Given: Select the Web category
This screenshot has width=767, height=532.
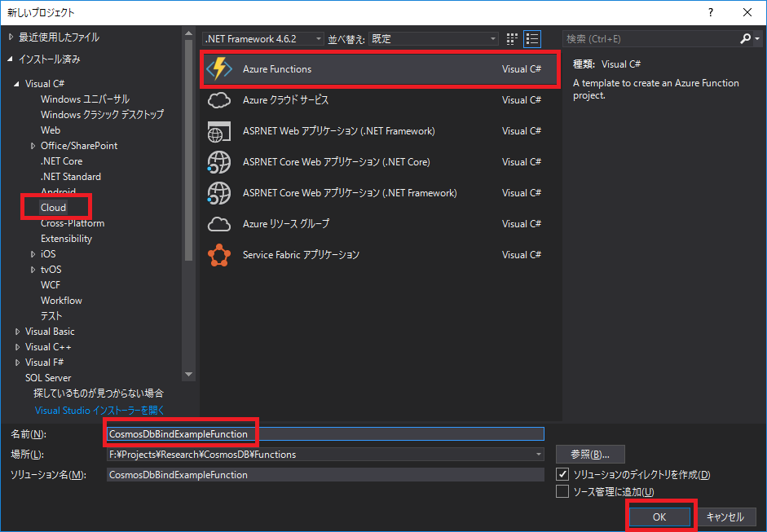Looking at the screenshot, I should (51, 130).
